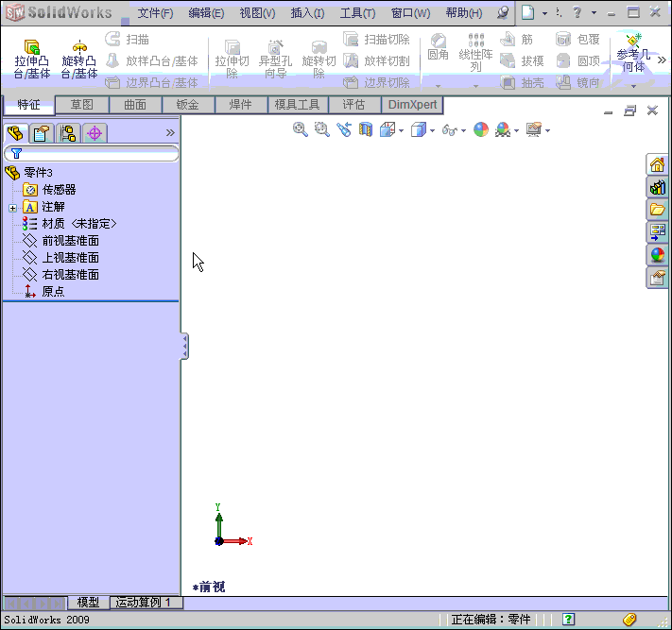Switch to the 运动算例 1 motion study tab
The image size is (672, 630).
point(146,603)
